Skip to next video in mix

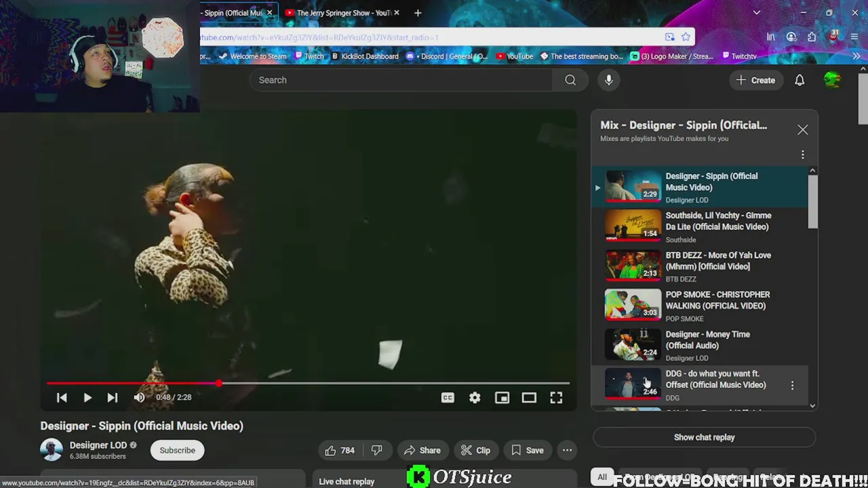click(113, 397)
